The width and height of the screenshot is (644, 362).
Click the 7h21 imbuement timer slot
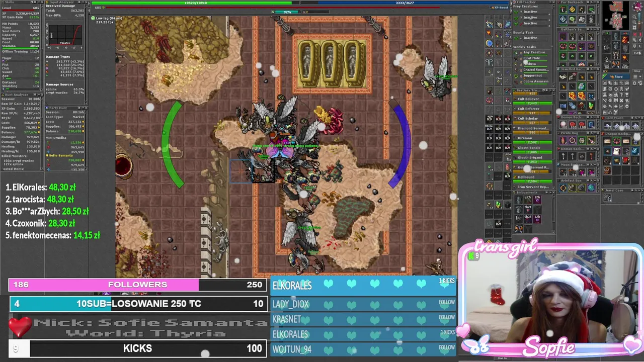tap(528, 210)
